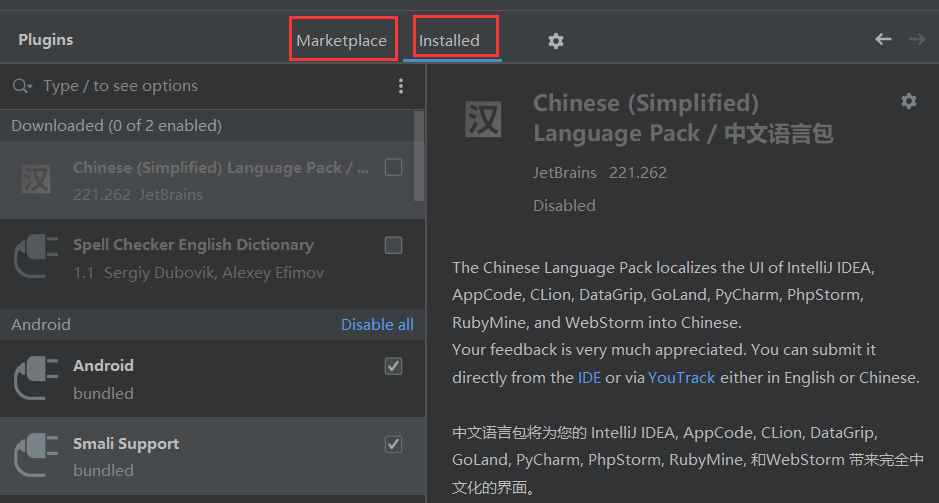Enable Chinese (Simplified) Language Pack checkbox

[x=393, y=167]
